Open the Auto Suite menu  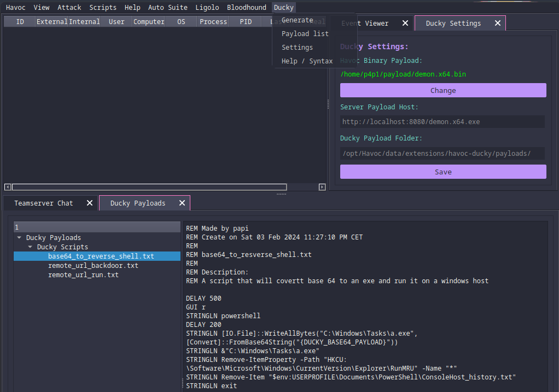167,8
